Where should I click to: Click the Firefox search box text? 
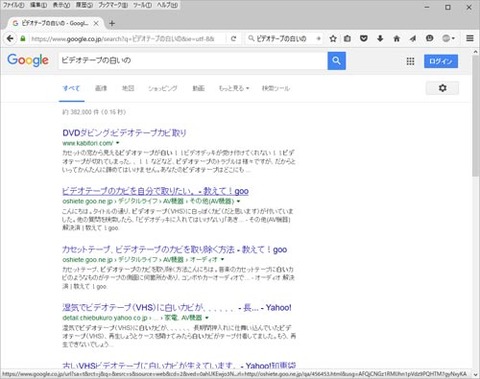click(x=281, y=39)
